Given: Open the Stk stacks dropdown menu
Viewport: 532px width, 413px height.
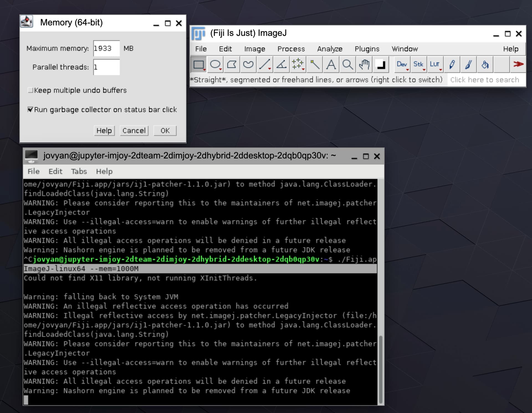Looking at the screenshot, I should pyautogui.click(x=418, y=65).
